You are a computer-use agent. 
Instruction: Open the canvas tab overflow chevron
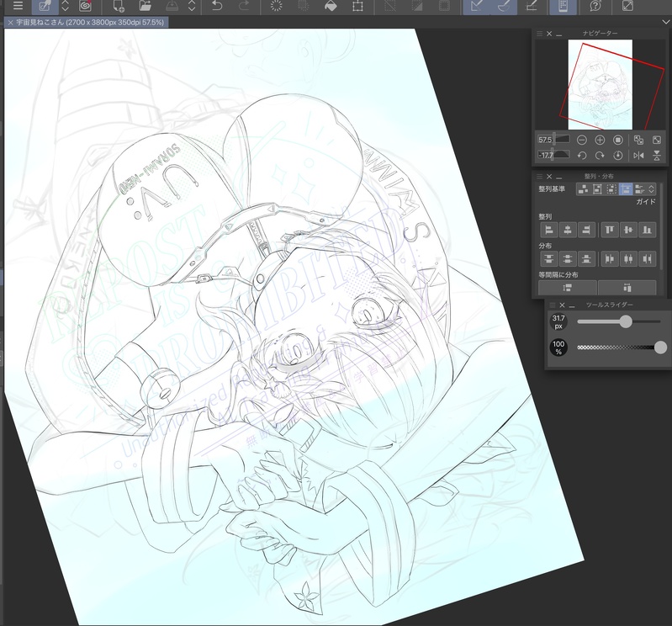tap(664, 22)
